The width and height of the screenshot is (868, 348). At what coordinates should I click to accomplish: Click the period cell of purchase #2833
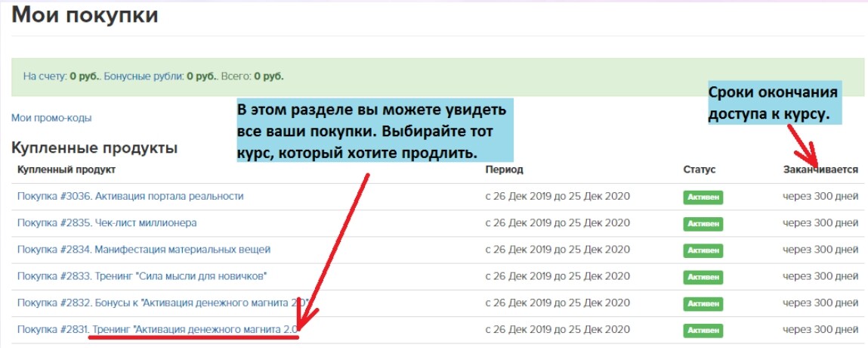pyautogui.click(x=558, y=275)
